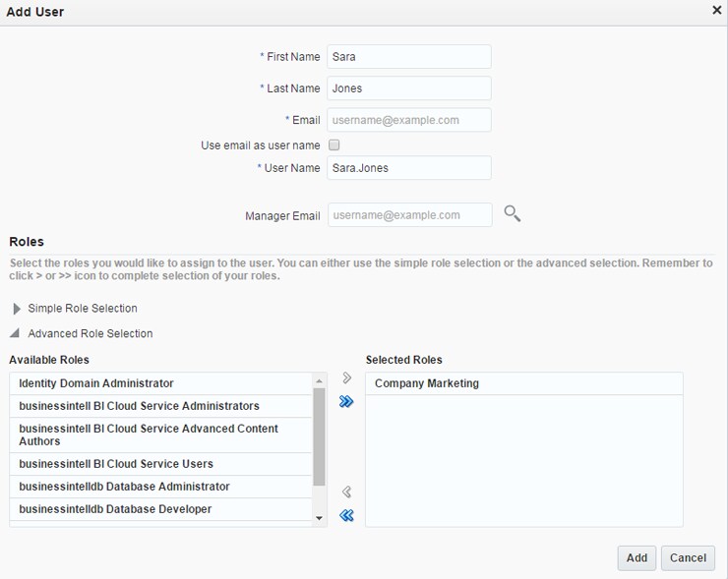
Task: Click the double right arrow move-all icon
Action: (346, 401)
